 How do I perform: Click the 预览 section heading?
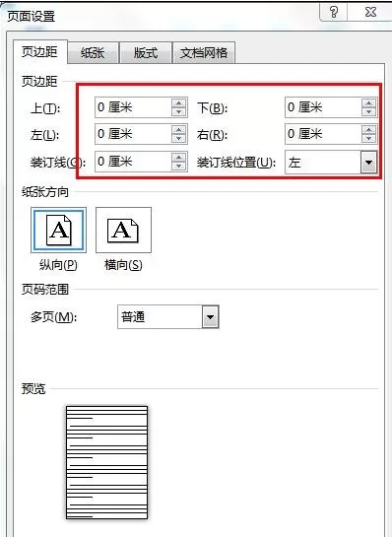pyautogui.click(x=33, y=388)
